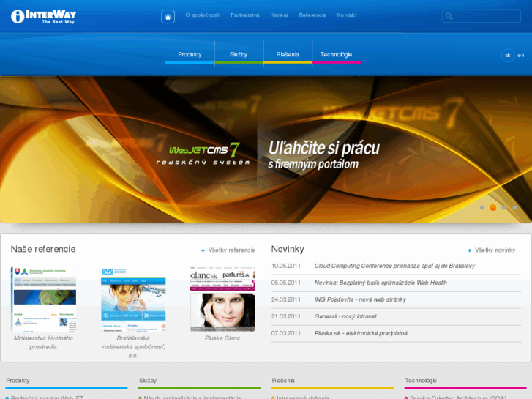Click the date 24.03.2011
532x399 pixels.
click(286, 299)
